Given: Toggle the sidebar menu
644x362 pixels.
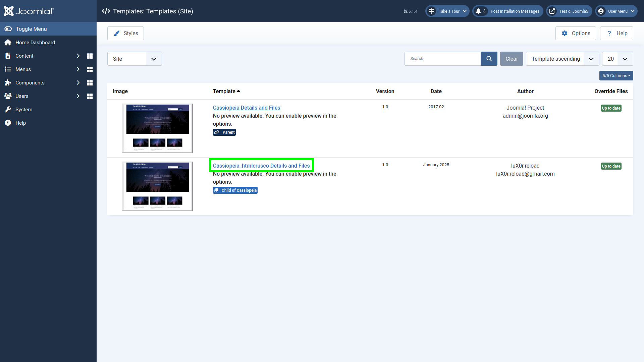Looking at the screenshot, I should tap(48, 29).
